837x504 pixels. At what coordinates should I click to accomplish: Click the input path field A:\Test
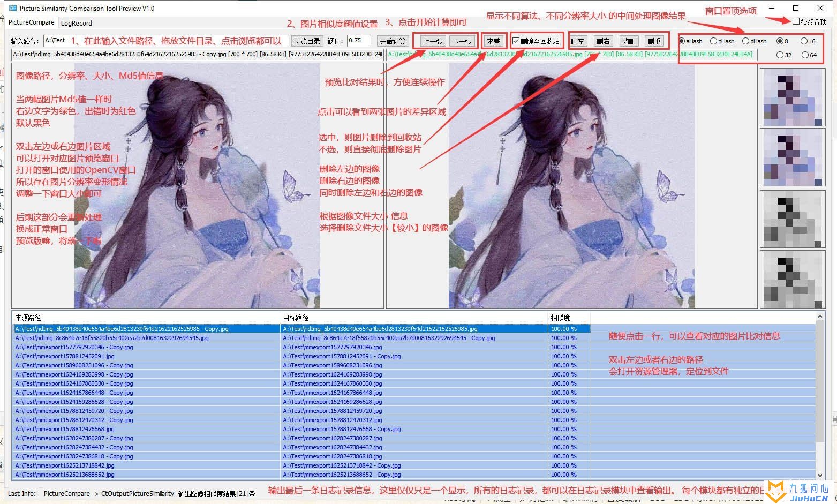(x=165, y=41)
